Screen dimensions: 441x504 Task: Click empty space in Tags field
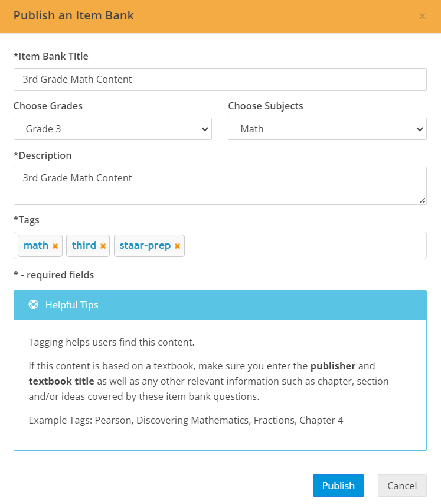(305, 246)
